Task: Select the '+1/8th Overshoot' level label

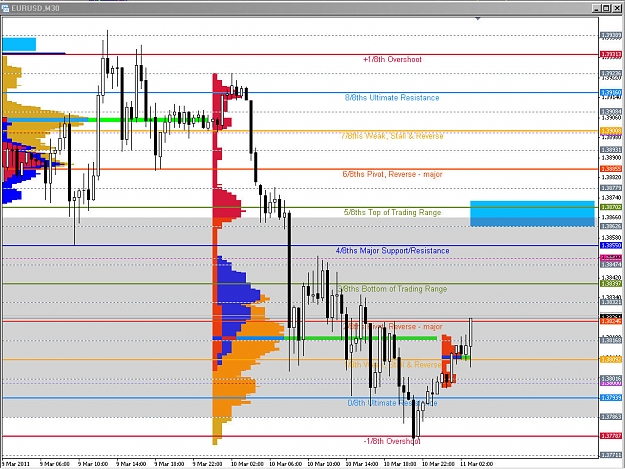Action: tap(392, 59)
